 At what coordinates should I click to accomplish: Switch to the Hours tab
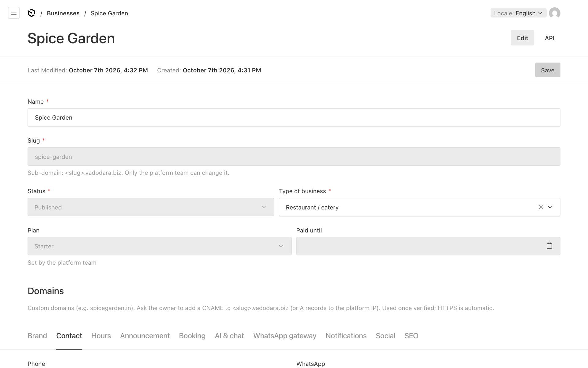coord(101,336)
